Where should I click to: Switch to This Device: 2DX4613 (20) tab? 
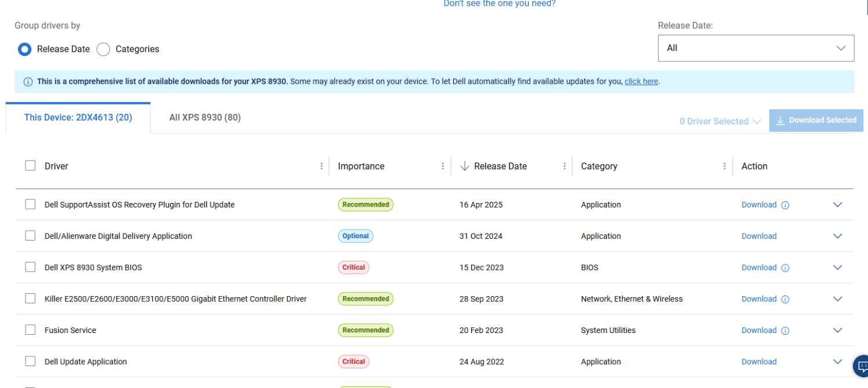point(78,118)
